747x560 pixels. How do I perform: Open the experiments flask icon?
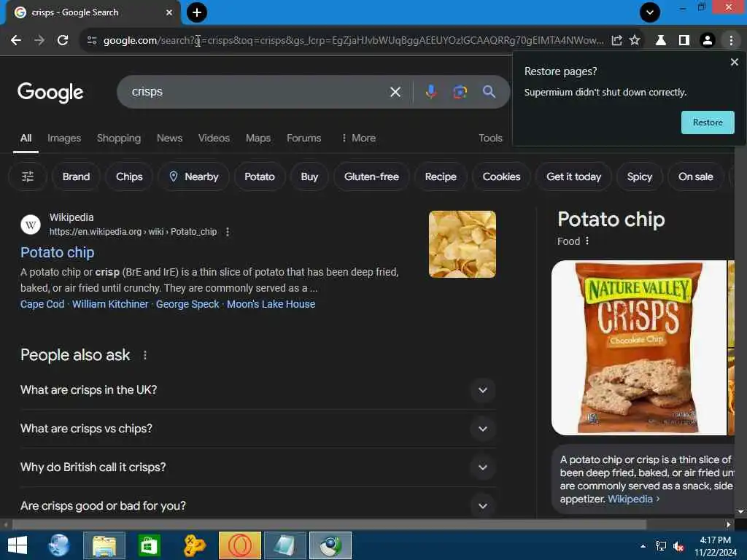coord(661,41)
